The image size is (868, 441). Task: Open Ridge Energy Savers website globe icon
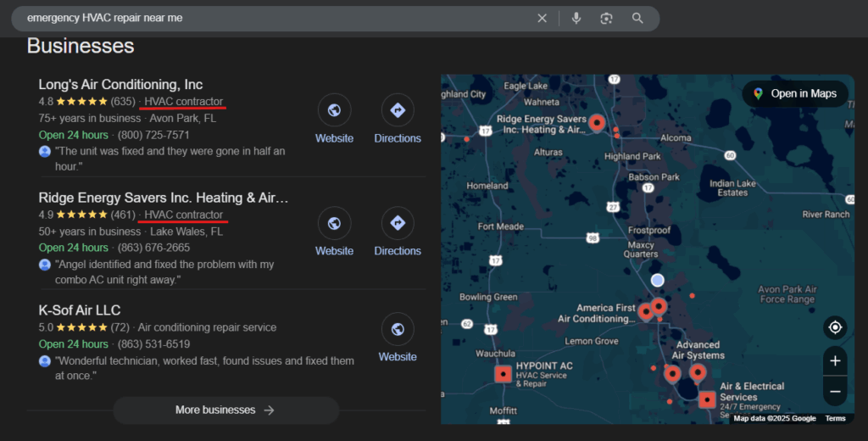coord(334,223)
